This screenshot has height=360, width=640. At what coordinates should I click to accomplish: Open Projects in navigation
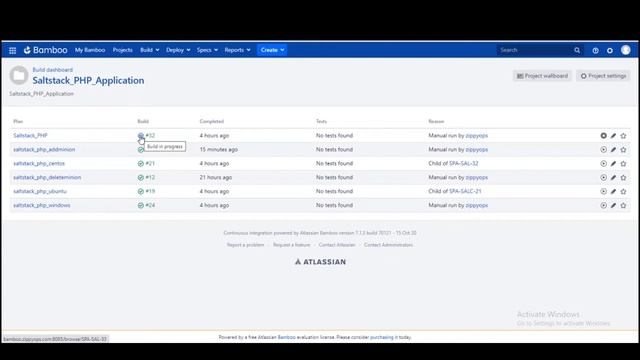coord(122,50)
